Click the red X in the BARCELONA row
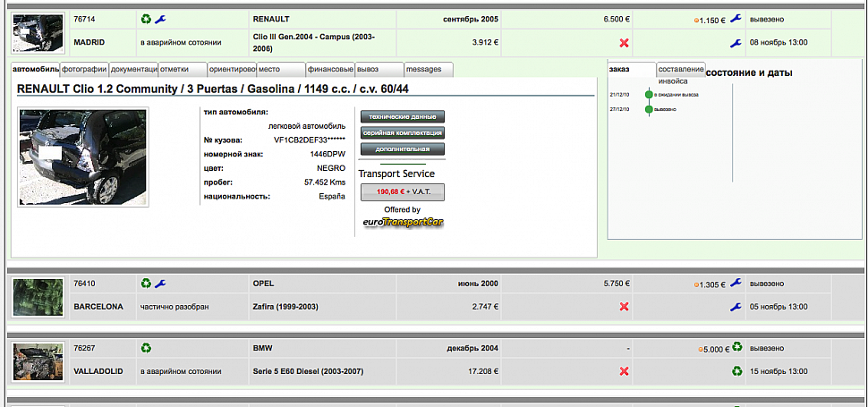 [x=625, y=306]
